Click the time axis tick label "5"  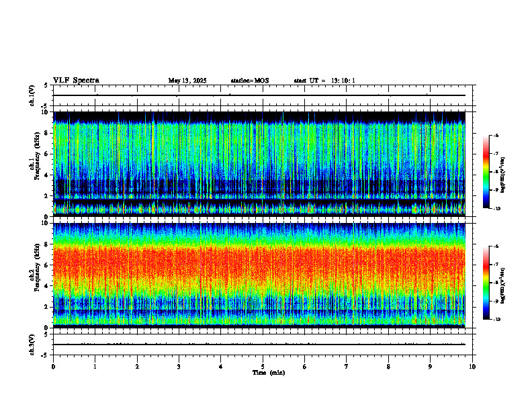click(263, 367)
